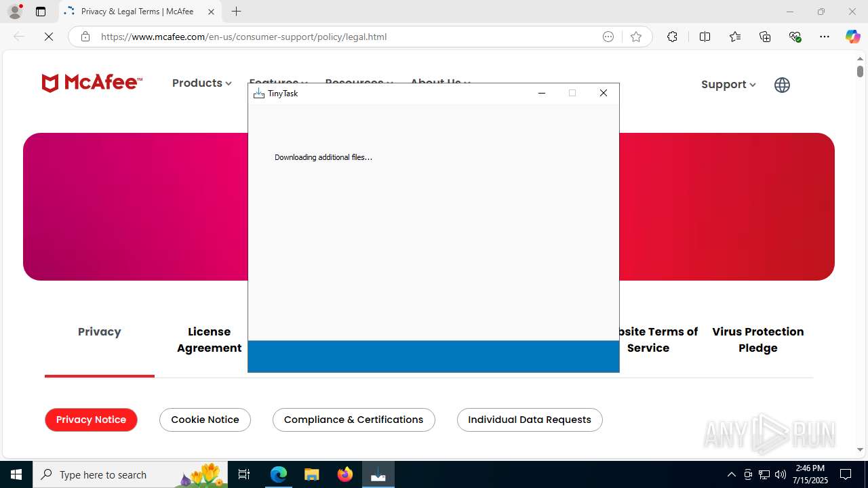868x488 pixels.
Task: Show hidden system tray icons
Action: (731, 474)
